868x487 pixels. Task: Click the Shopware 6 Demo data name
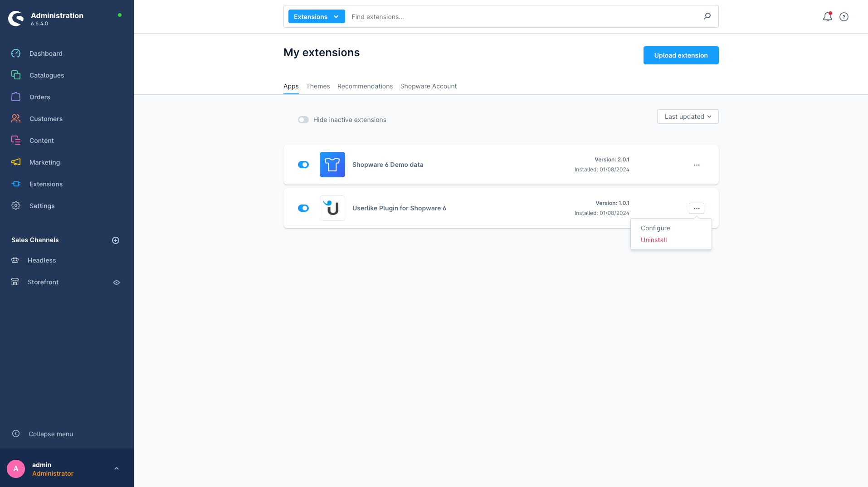[388, 165]
